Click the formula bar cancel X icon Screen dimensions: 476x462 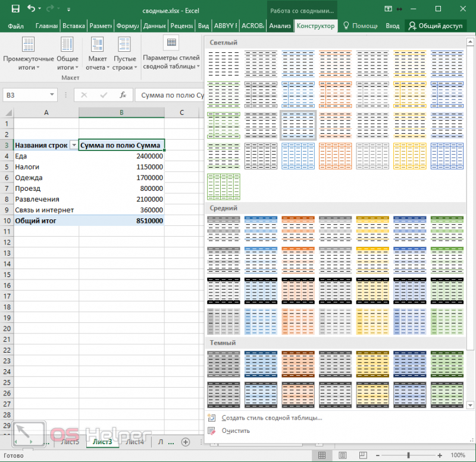pos(84,95)
